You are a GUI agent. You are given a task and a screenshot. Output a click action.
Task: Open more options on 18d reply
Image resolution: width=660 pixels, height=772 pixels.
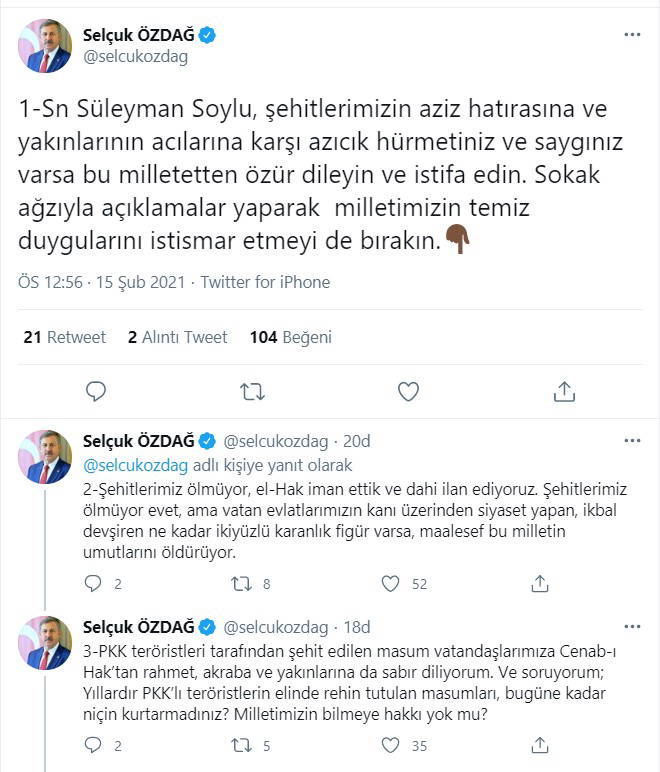click(632, 627)
